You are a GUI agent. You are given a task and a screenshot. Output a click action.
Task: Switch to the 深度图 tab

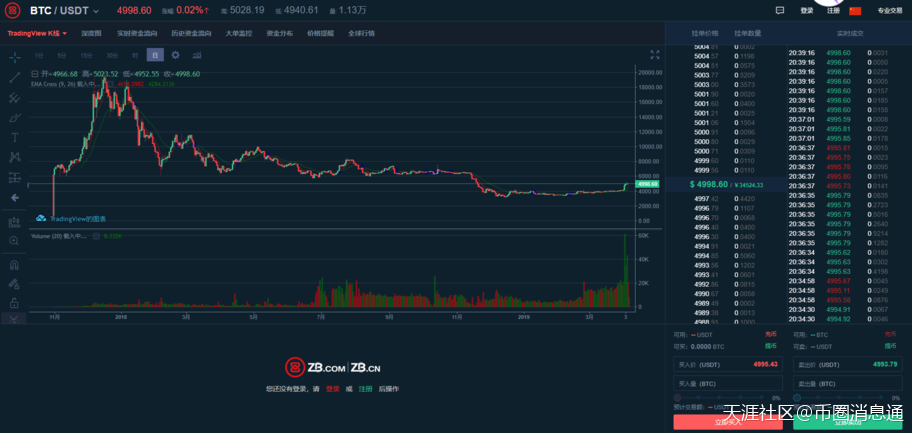click(92, 33)
